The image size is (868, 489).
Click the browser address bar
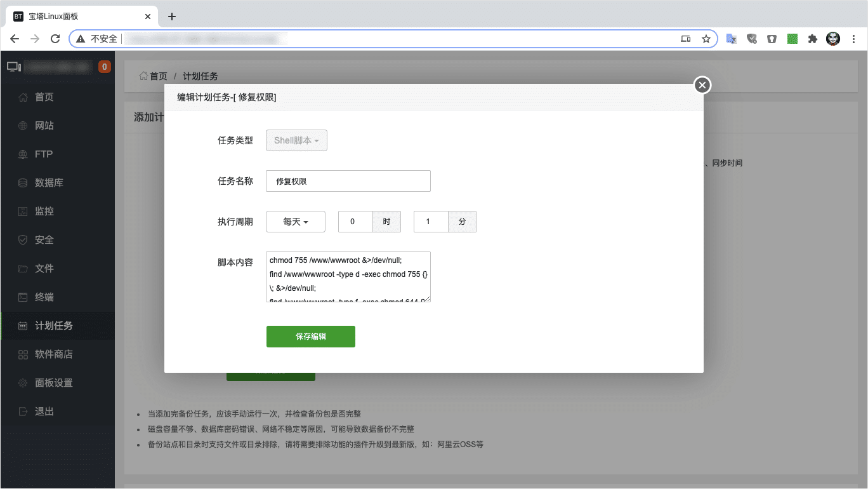393,39
